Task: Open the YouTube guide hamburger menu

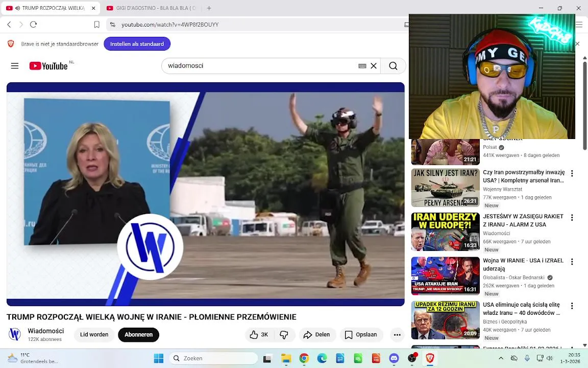Action: (x=15, y=66)
